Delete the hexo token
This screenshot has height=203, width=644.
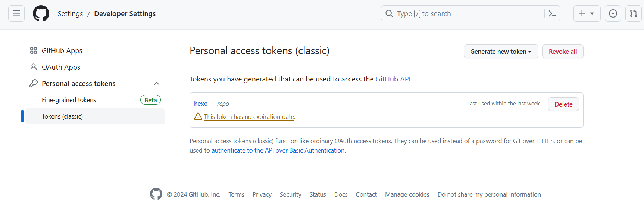click(563, 104)
